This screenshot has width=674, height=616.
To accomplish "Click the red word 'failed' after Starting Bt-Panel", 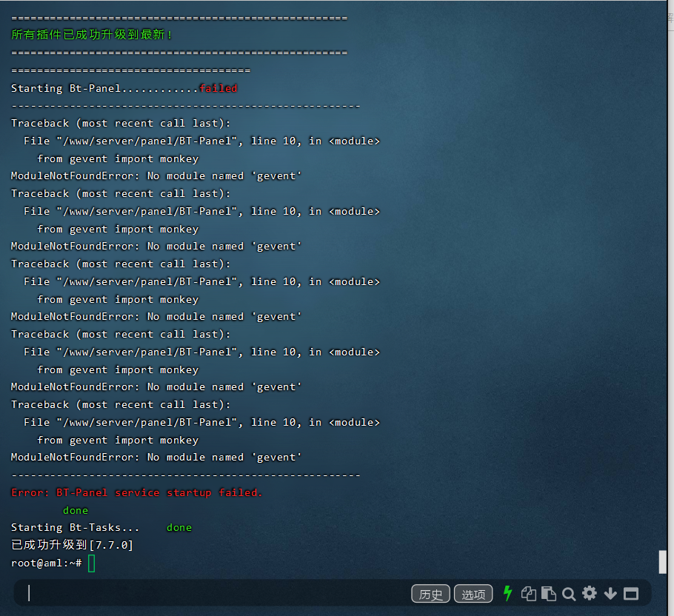I will (218, 89).
